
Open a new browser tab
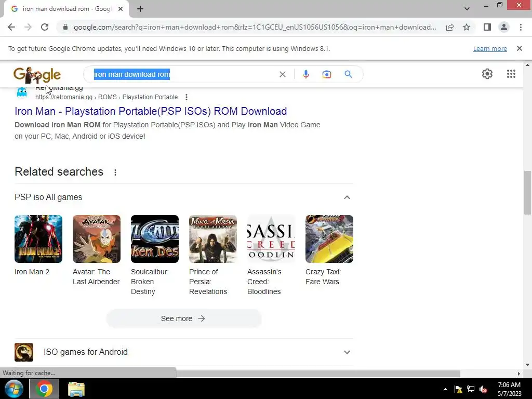[x=140, y=9]
